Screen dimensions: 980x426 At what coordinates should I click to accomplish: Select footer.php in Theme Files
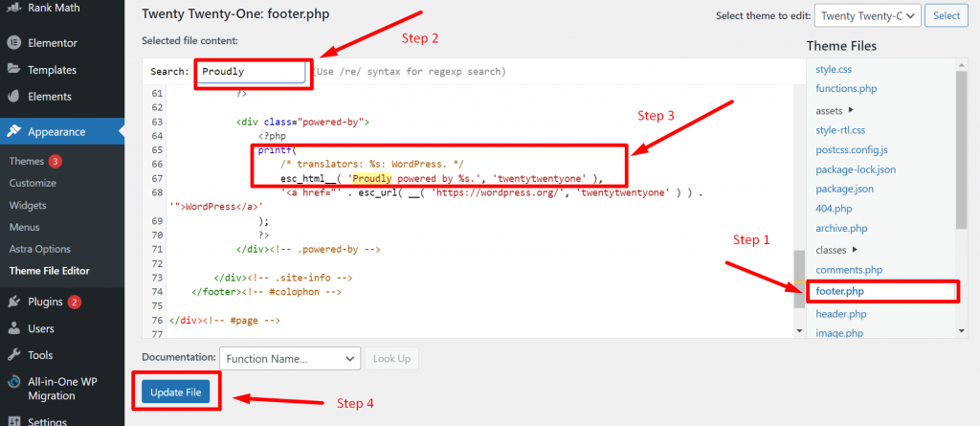pyautogui.click(x=840, y=292)
